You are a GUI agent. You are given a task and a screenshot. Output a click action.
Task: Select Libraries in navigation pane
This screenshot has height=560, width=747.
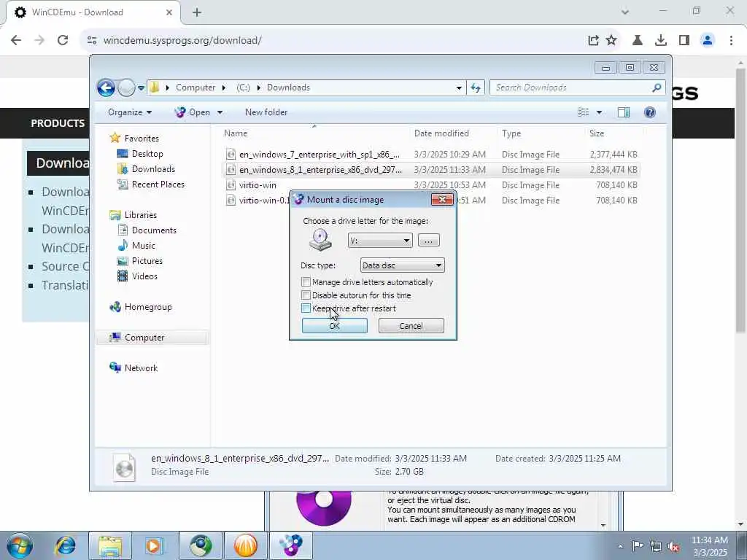click(x=141, y=215)
